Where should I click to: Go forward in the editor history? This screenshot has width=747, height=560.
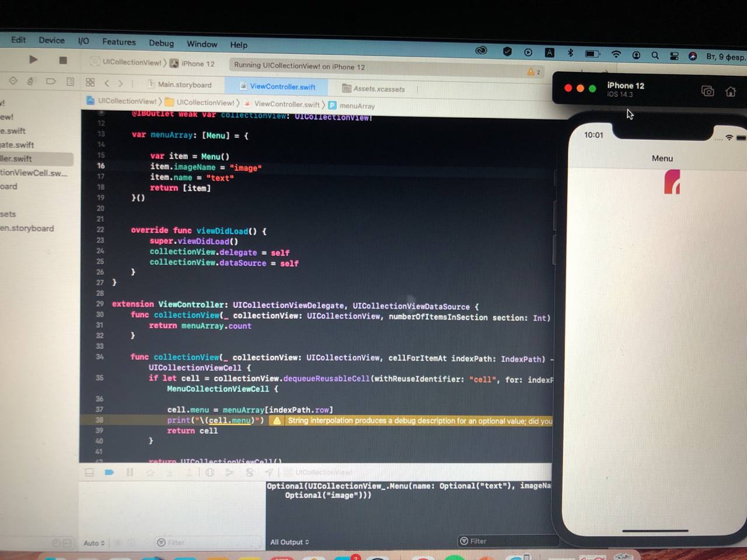(x=121, y=83)
